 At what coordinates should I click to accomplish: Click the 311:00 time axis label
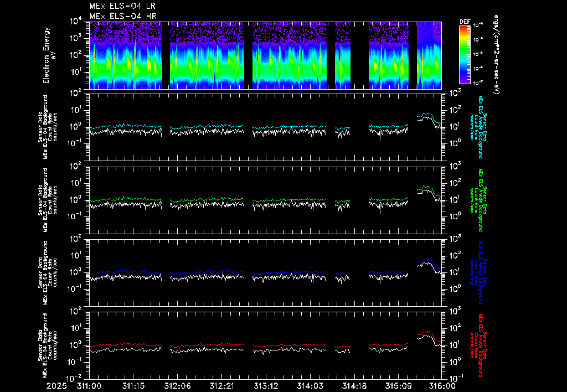(x=89, y=386)
